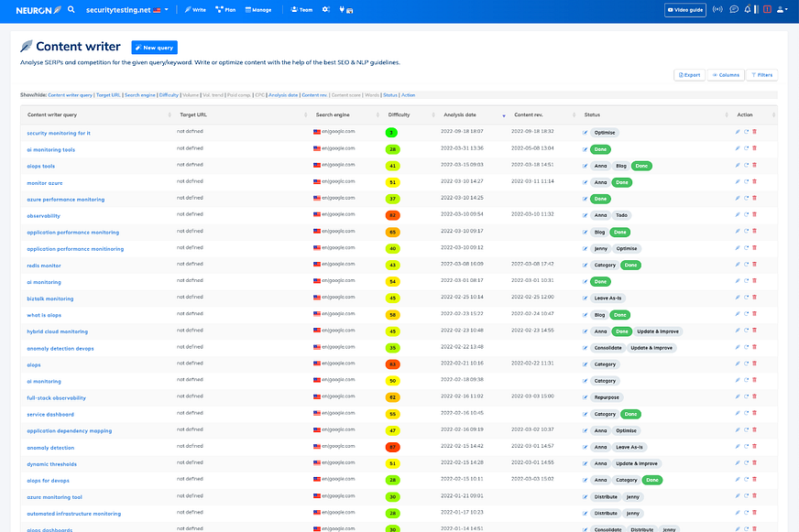The image size is (799, 532).
Task: Open the 'hybrid cloud monitoring' query link
Action: click(58, 331)
